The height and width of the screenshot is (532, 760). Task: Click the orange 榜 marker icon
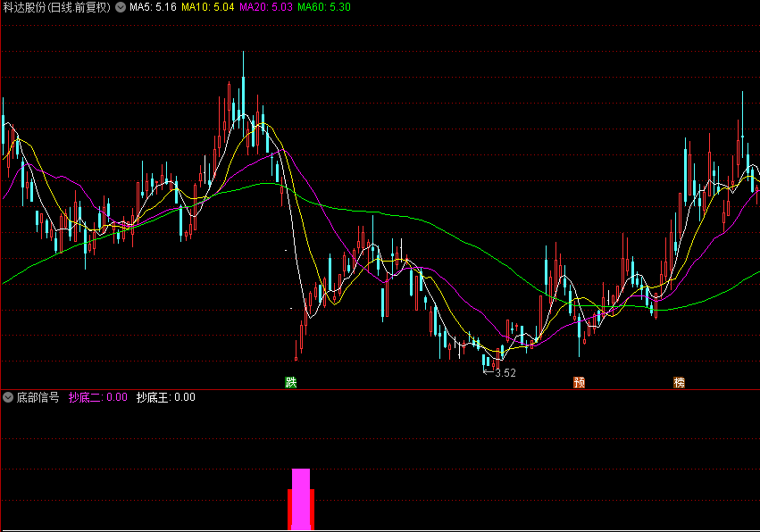point(679,382)
